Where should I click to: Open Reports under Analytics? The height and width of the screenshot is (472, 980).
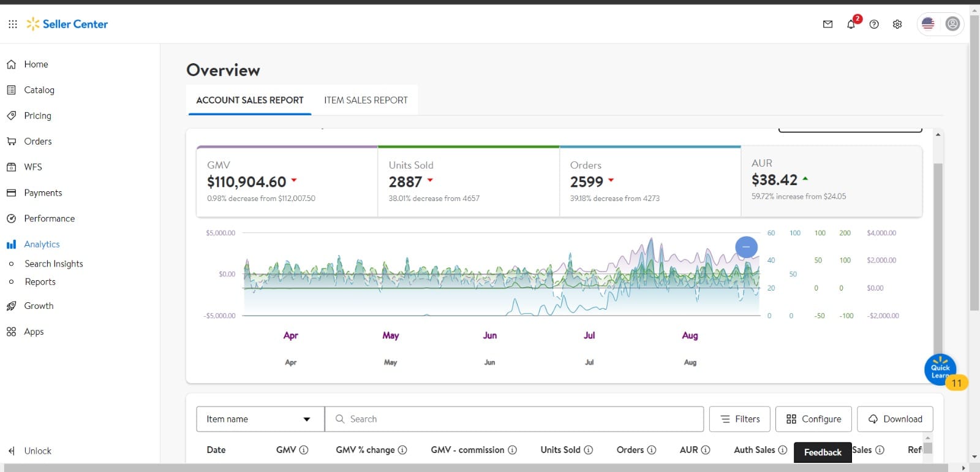click(x=40, y=282)
